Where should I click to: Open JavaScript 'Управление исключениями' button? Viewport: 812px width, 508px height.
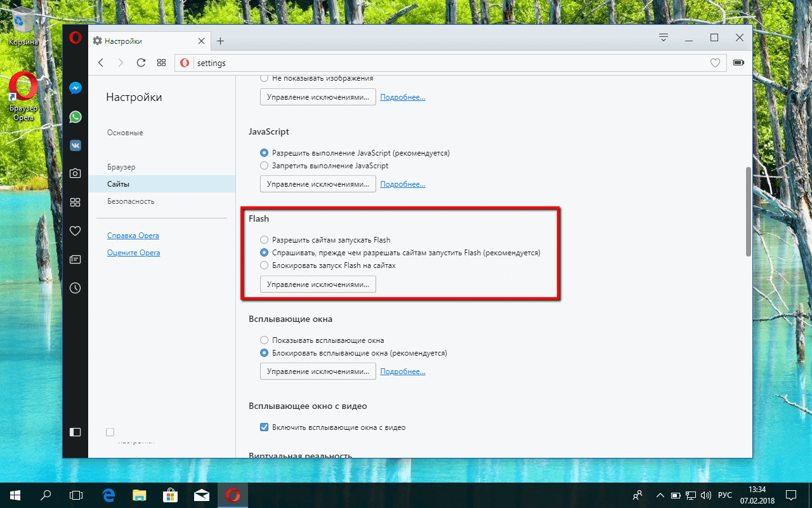[318, 184]
